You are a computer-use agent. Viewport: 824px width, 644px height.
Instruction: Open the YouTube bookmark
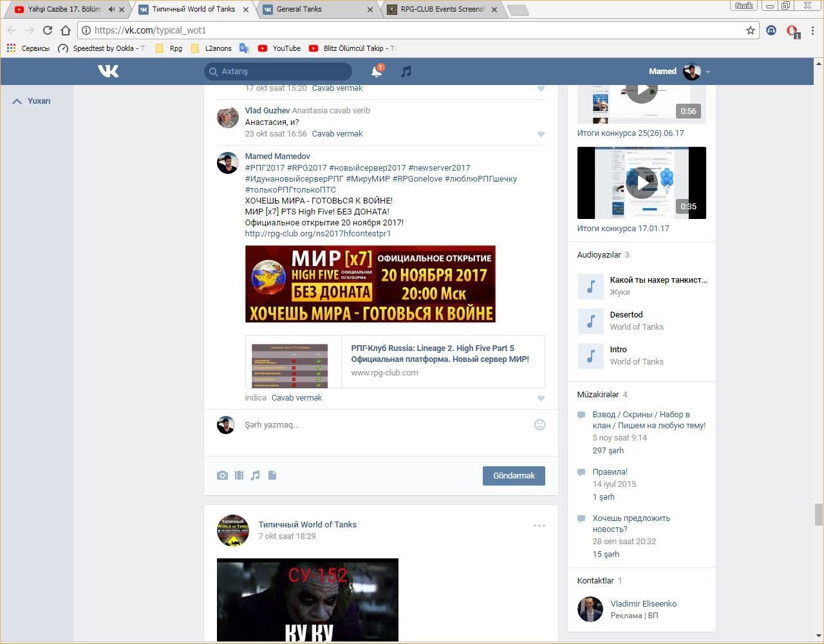[x=279, y=48]
